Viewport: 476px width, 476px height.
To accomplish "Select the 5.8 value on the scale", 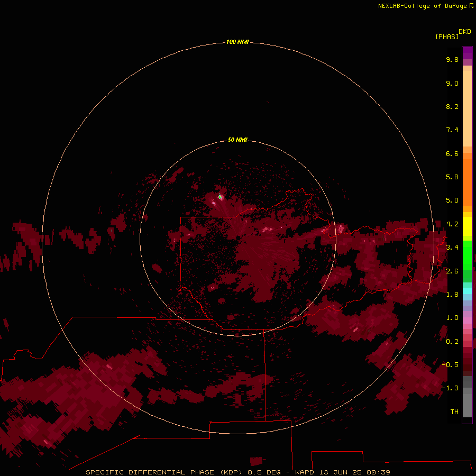I will pyautogui.click(x=452, y=177).
